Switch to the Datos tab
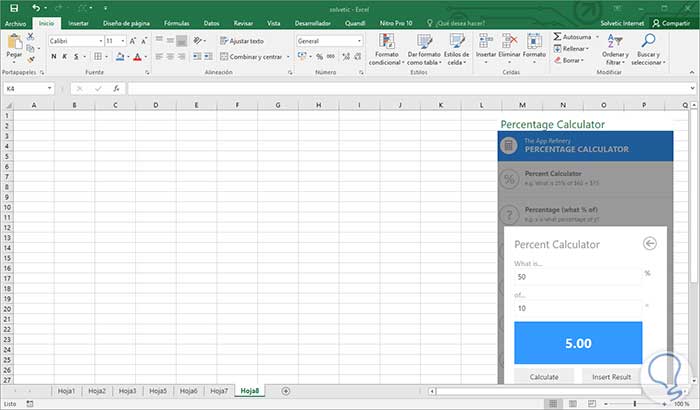Image resolution: width=700 pixels, height=410 pixels. coord(211,23)
